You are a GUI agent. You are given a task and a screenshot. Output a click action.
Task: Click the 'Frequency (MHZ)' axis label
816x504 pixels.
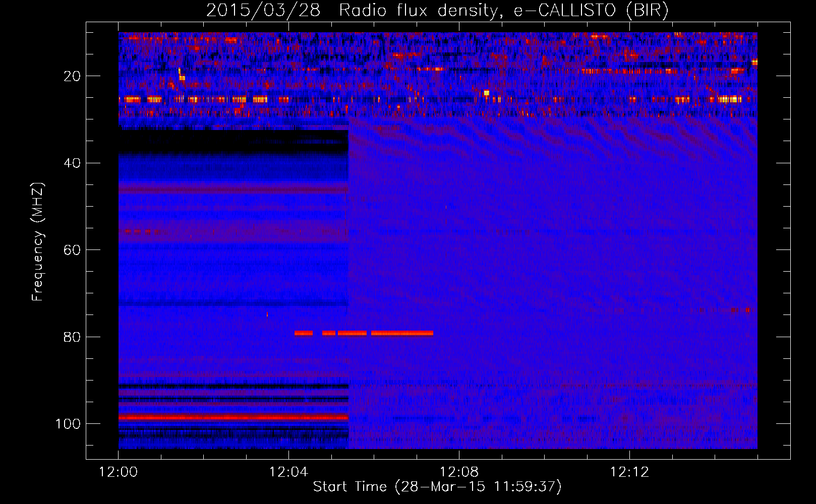[x=38, y=242]
